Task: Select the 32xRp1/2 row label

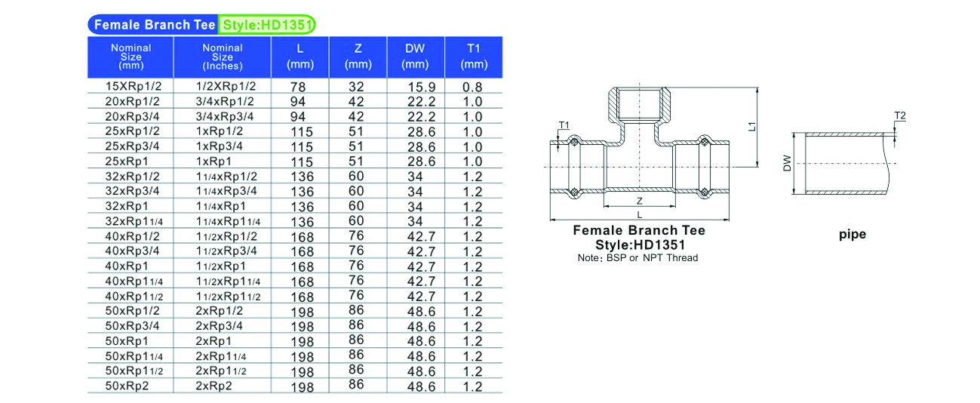Action: coord(134,176)
